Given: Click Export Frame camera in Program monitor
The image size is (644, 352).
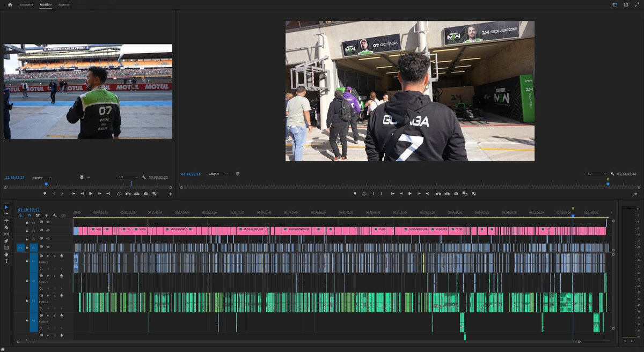Looking at the screenshot, I should (456, 193).
